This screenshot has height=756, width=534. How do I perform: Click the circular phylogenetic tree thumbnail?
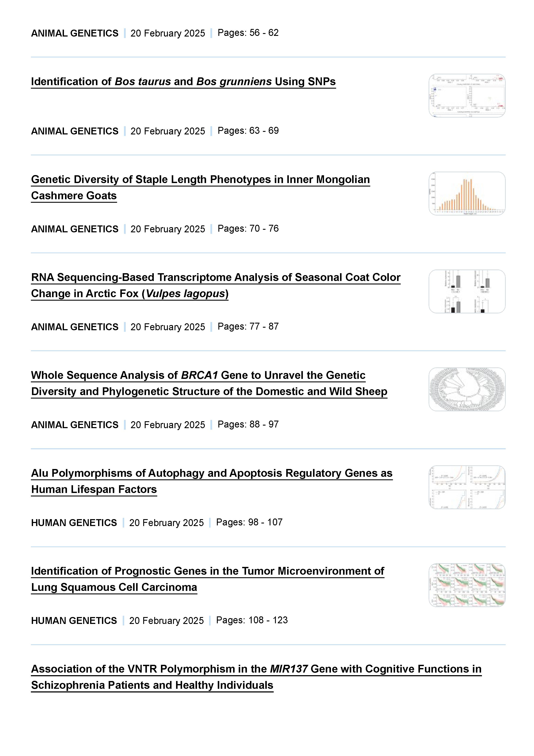(467, 389)
